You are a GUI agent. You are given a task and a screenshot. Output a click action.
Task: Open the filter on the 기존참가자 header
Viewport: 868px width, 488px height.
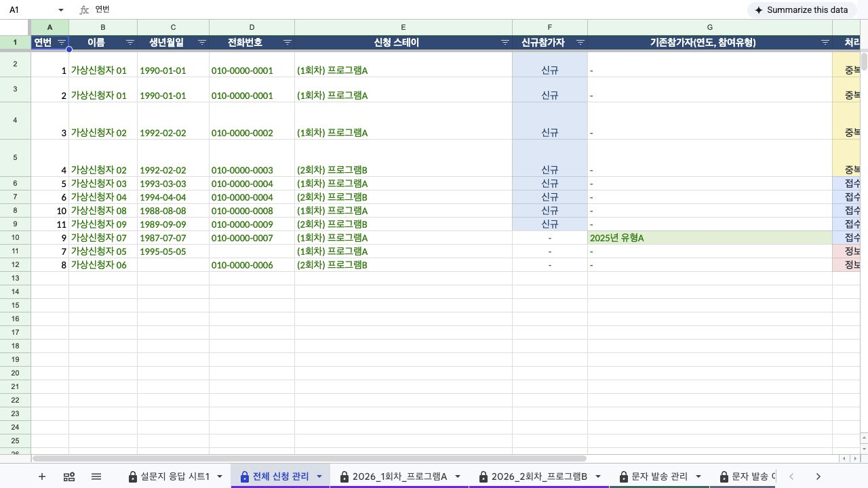(x=825, y=42)
